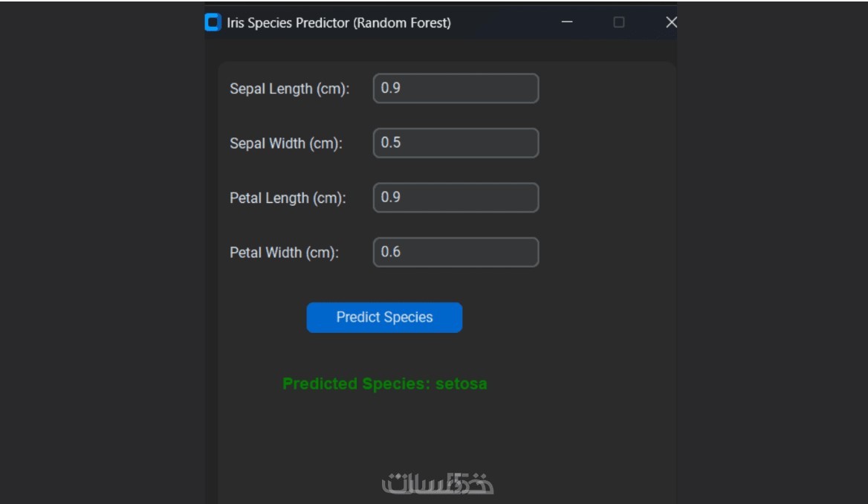This screenshot has height=504, width=868.
Task: Click into the Petal Length entry field
Action: click(x=456, y=198)
